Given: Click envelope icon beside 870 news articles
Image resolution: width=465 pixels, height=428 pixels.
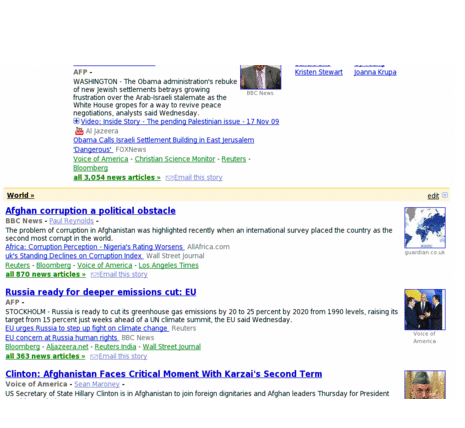Looking at the screenshot, I should [95, 275].
